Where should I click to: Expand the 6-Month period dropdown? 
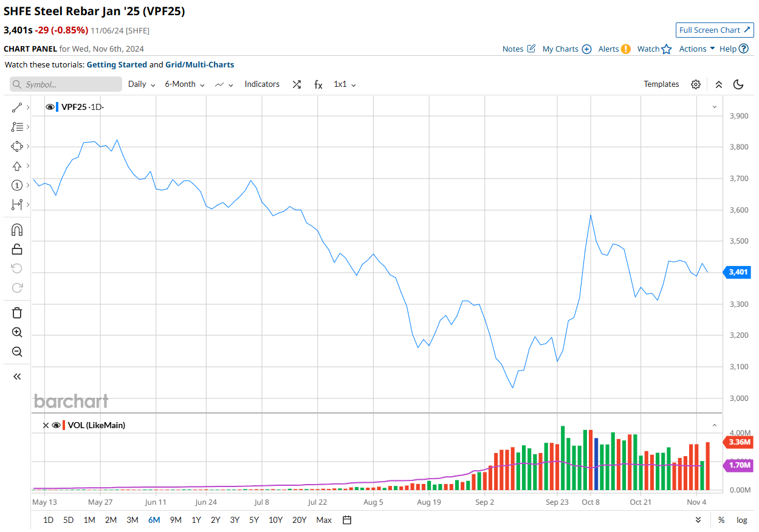coord(185,84)
